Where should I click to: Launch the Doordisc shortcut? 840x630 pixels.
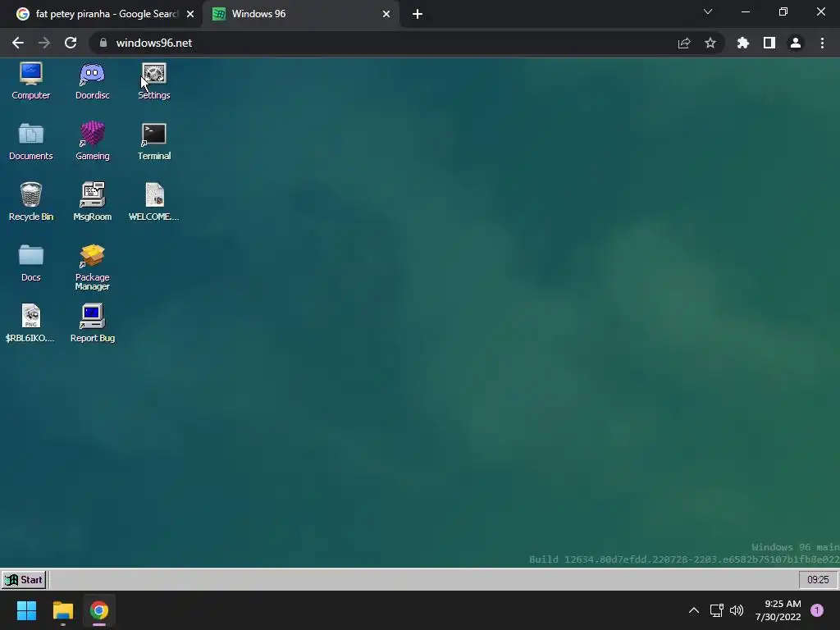92,80
